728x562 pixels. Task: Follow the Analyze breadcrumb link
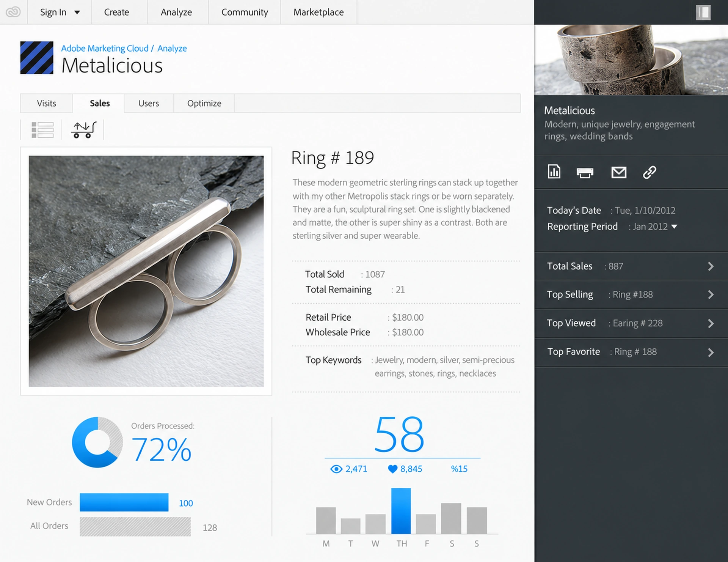(172, 49)
